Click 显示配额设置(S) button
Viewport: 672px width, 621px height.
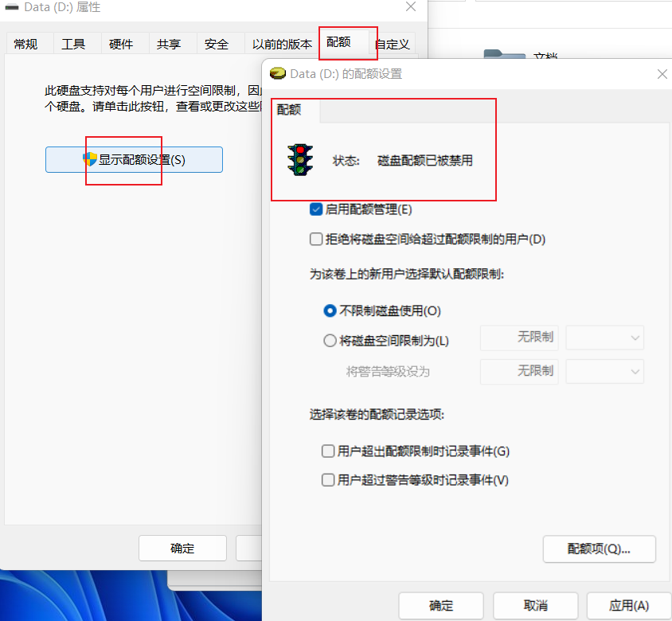point(134,160)
